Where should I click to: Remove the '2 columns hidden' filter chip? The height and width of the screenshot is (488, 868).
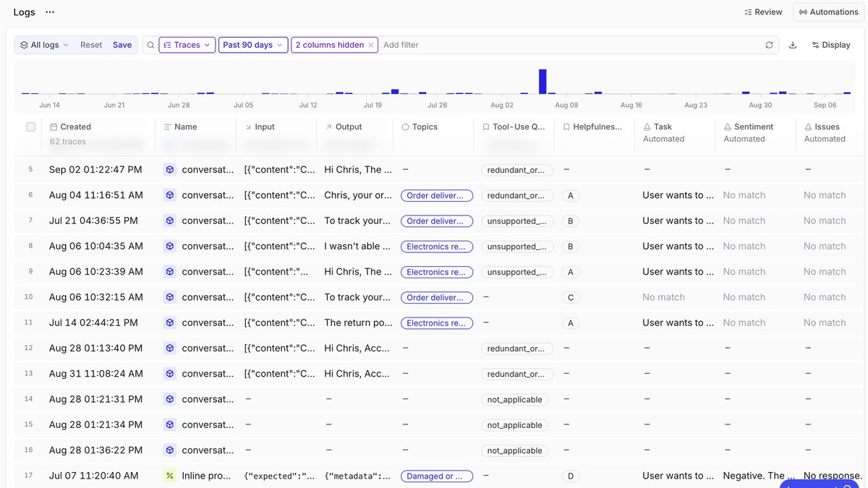(x=371, y=45)
